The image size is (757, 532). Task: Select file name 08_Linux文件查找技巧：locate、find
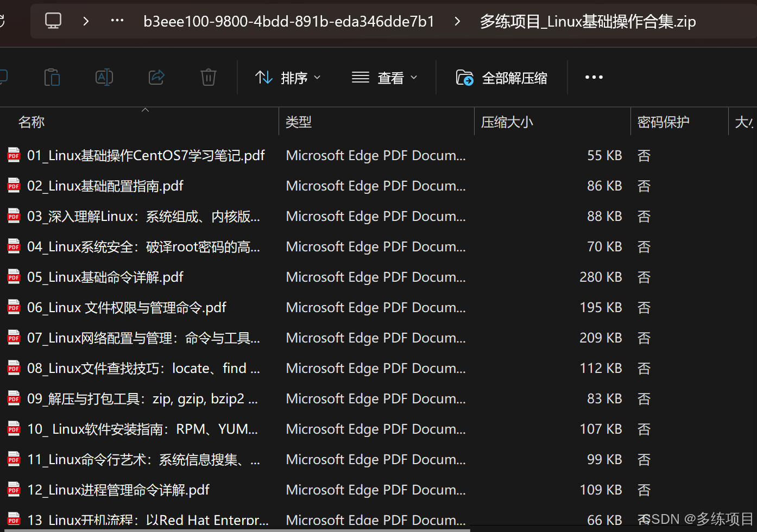[x=144, y=369]
